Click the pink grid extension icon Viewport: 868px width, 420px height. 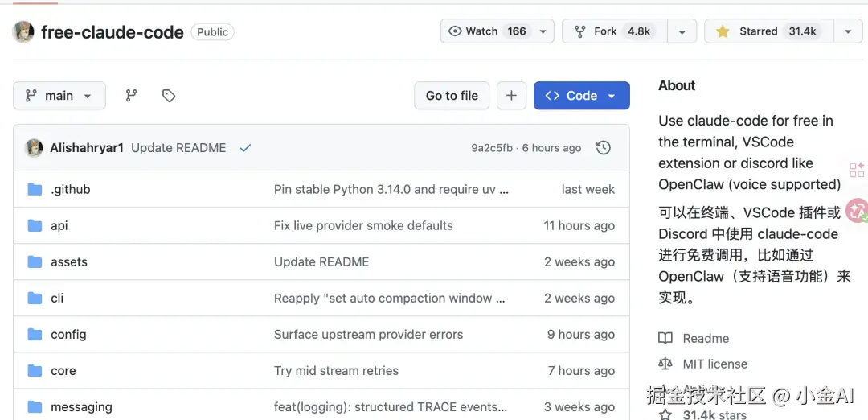tap(857, 170)
